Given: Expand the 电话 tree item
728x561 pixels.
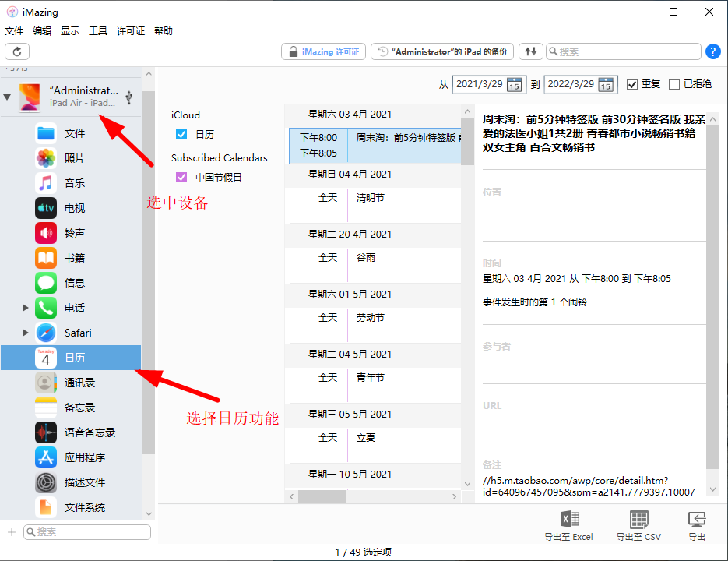Looking at the screenshot, I should 25,308.
